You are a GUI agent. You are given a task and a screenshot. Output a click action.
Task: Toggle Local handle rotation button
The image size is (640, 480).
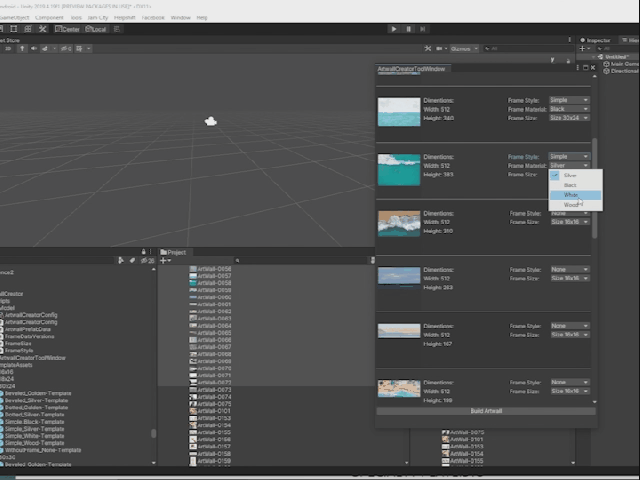pyautogui.click(x=96, y=29)
